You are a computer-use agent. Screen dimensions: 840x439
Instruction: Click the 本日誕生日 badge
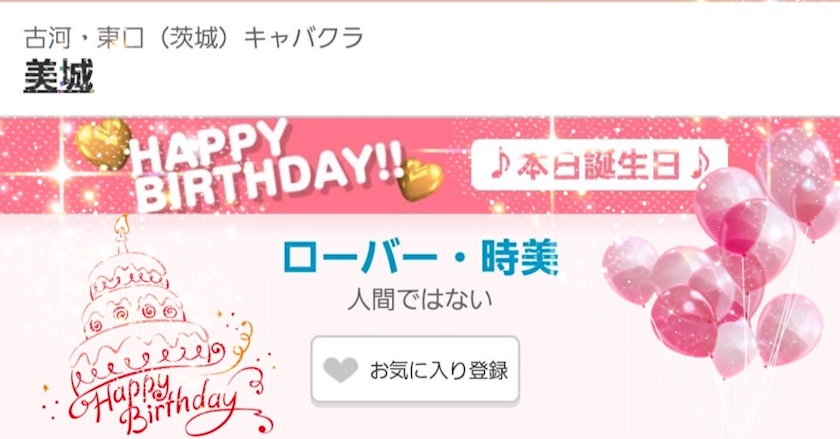[599, 165]
